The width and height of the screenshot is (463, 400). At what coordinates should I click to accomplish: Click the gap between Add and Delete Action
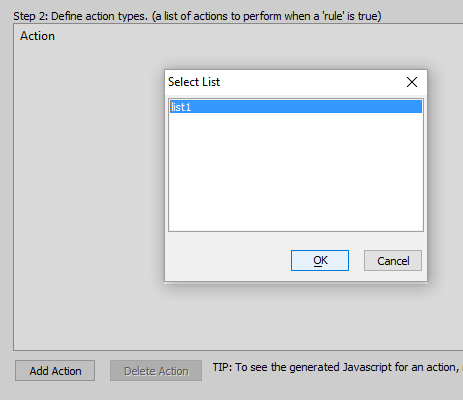tap(102, 370)
